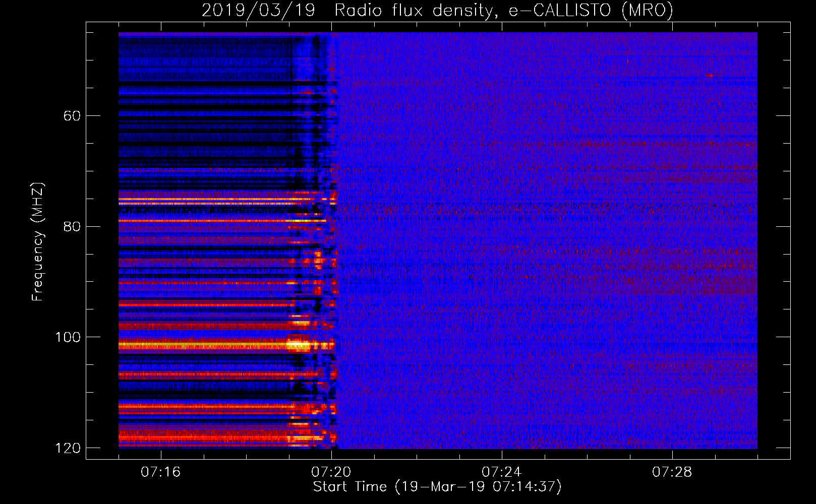Click the 07:16 time tick label

160,472
